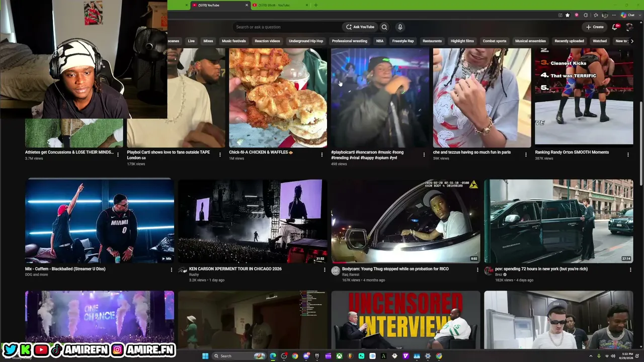
Task: Activate voice search microphone icon
Action: 400,27
